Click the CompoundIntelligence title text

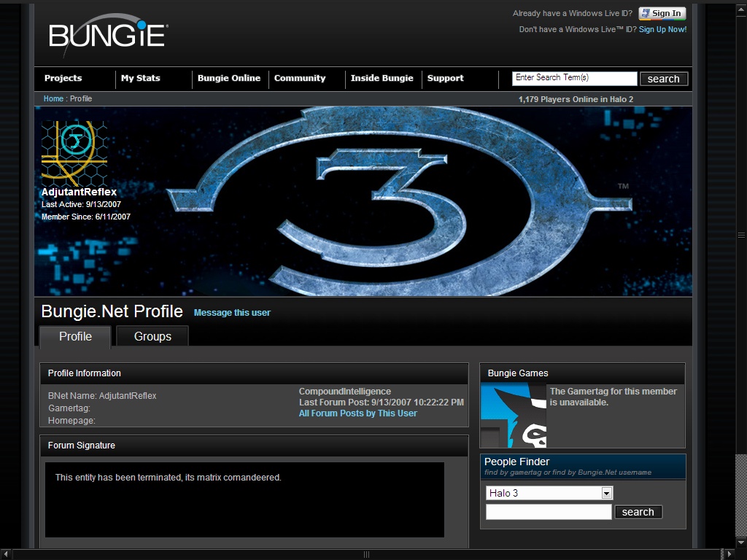(345, 392)
